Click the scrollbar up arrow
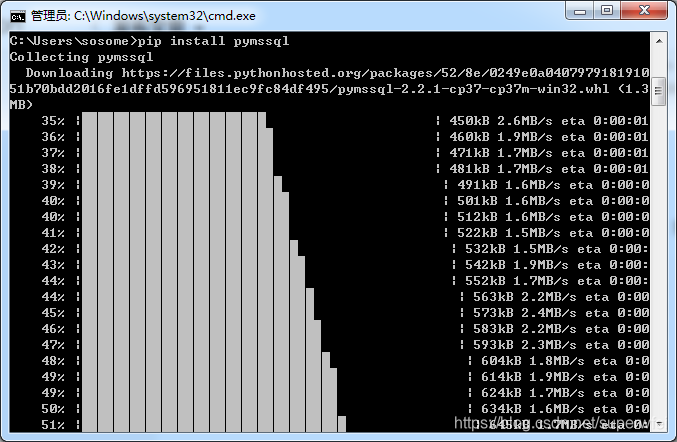 point(659,41)
